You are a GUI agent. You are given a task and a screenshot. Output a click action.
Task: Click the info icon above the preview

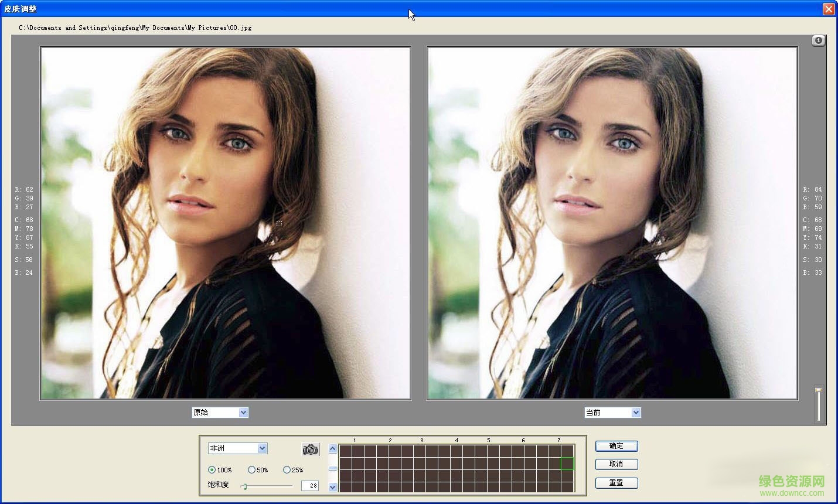click(819, 40)
